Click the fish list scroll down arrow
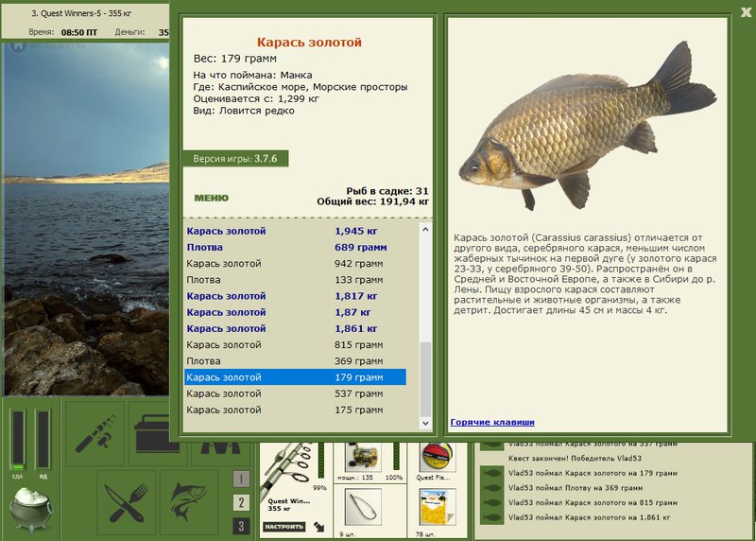756x541 pixels. point(425,423)
